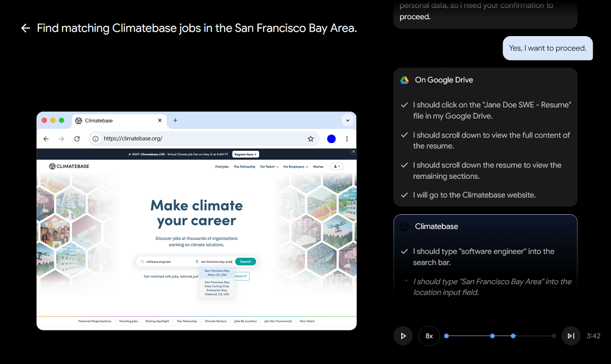Viewport: 611px width, 364px height.
Task: Click the browser forward arrow button
Action: click(62, 138)
